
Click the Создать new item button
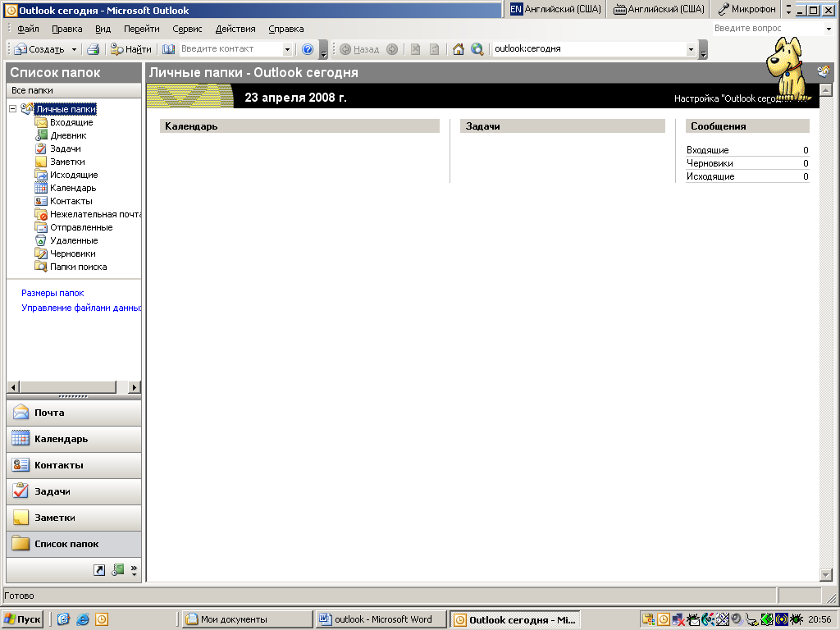click(x=39, y=49)
